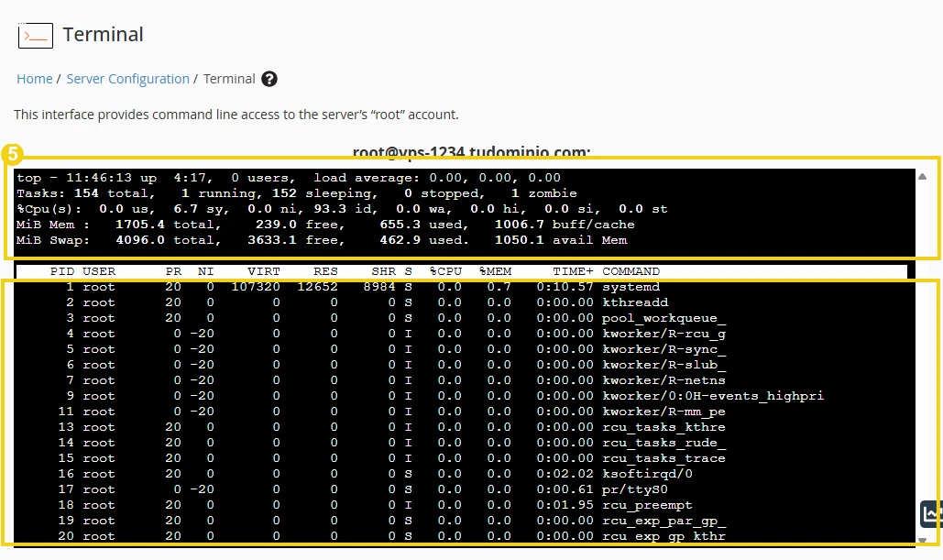943x560 pixels.
Task: Click the server statistics graph icon
Action: [x=929, y=514]
